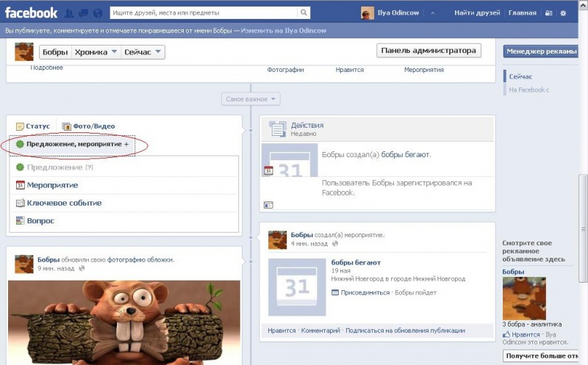588x365 pixels.
Task: Click Подробнее link
Action: point(46,68)
